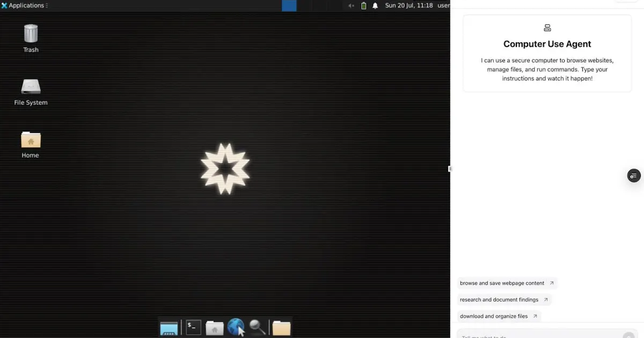Open the notifications bell in top panel
Viewport: 644px width, 338px height.
coord(375,5)
